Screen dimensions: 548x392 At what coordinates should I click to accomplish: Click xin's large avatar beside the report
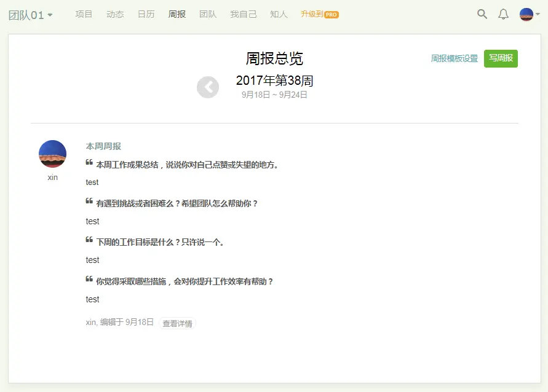coord(52,154)
